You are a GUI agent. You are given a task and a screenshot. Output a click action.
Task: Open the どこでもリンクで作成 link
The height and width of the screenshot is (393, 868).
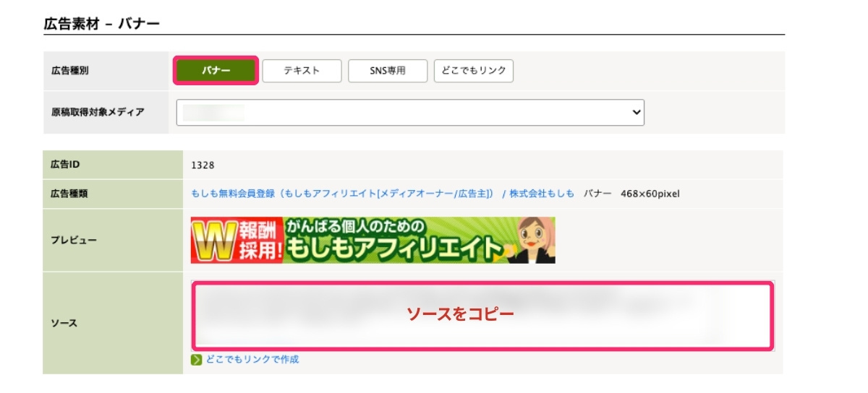252,360
